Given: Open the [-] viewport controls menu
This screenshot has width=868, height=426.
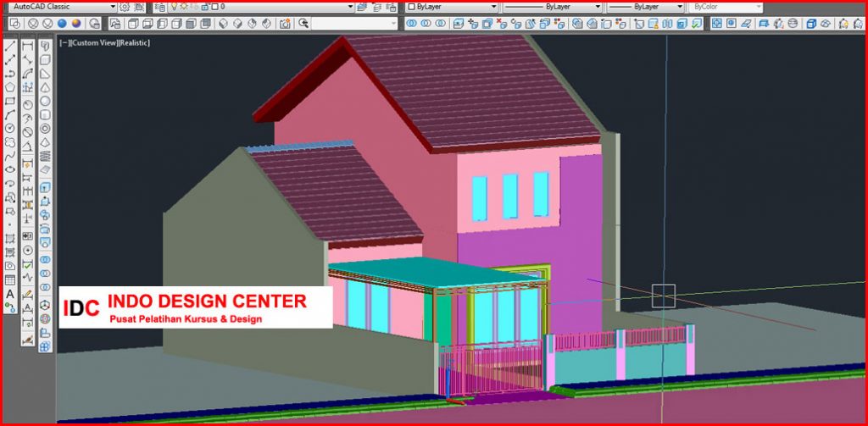Looking at the screenshot, I should click(x=64, y=42).
